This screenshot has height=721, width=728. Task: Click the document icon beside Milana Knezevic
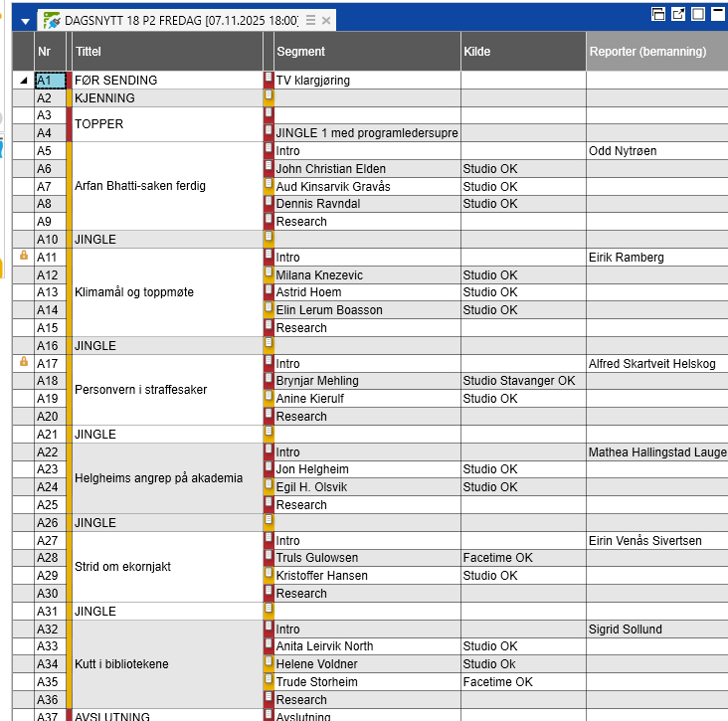269,274
